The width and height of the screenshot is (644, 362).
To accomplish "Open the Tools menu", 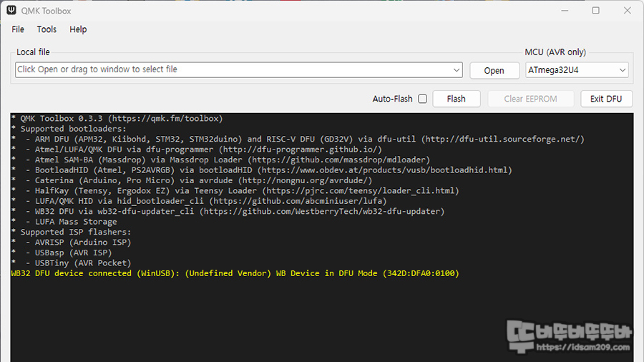I will (47, 29).
